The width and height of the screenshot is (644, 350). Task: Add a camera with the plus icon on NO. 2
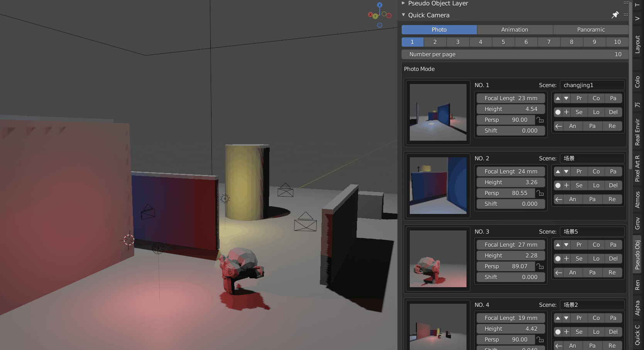[x=566, y=185]
